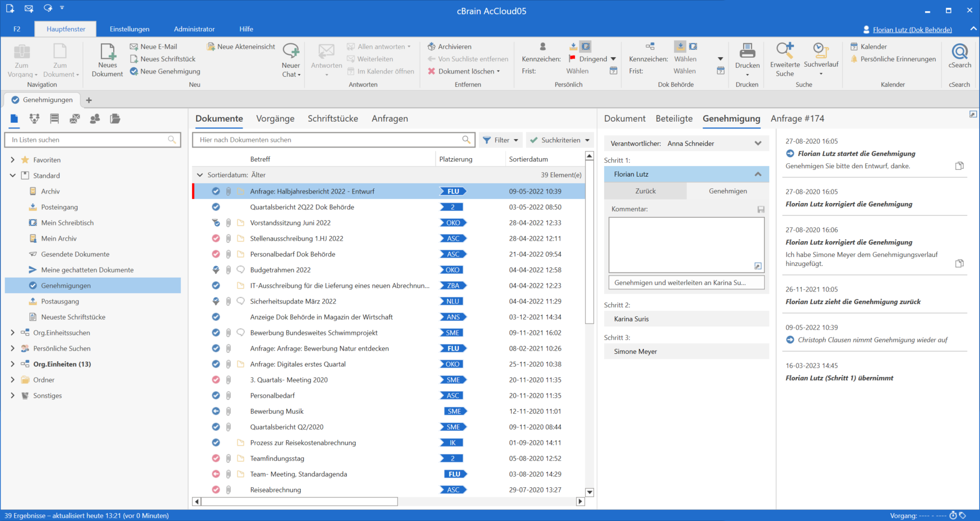Open the Administrator menu

coord(194,29)
